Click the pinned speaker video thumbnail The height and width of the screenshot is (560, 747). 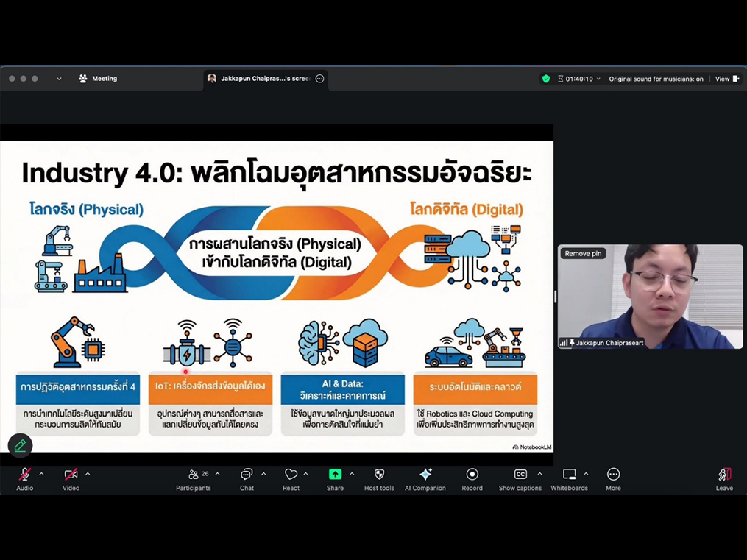click(x=650, y=302)
